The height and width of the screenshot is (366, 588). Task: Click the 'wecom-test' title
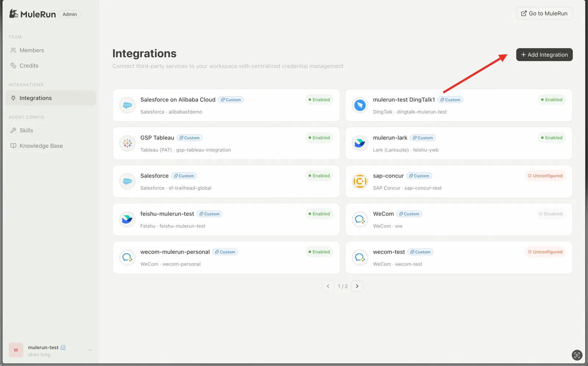389,252
